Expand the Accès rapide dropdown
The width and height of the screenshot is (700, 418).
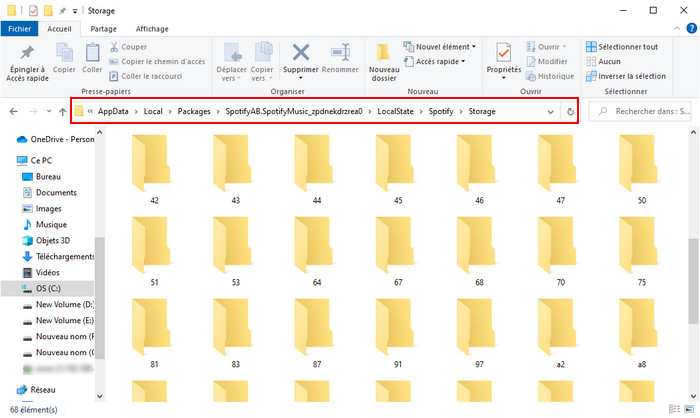tap(438, 60)
